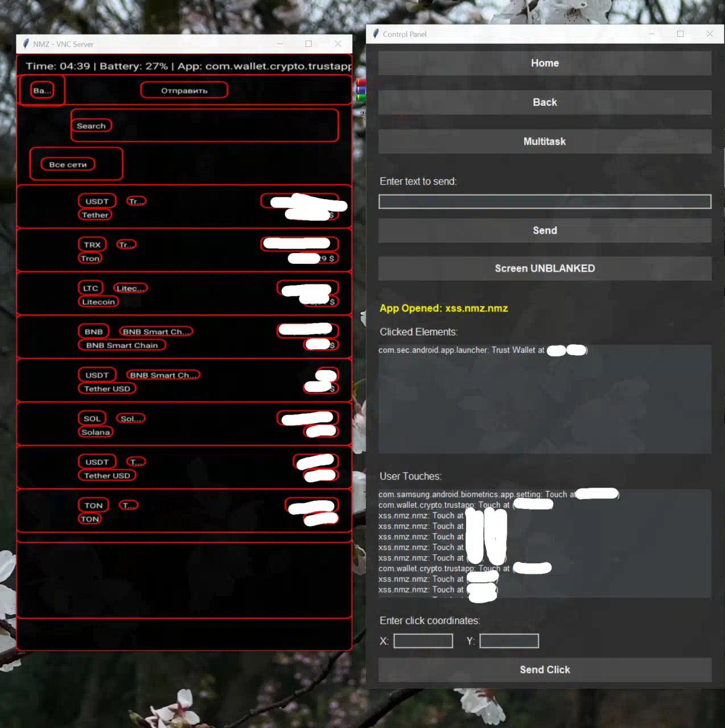The image size is (725, 728).
Task: Click 'BNB Smart Ch...' tag beside BNB ticker
Action: pos(156,332)
